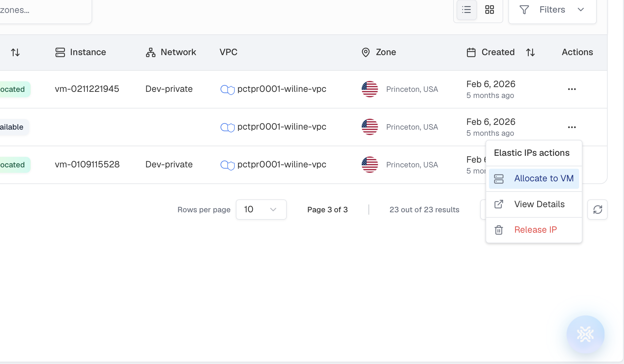The image size is (624, 364).
Task: Click US flag in vm-0211221945 row
Action: coord(370,89)
